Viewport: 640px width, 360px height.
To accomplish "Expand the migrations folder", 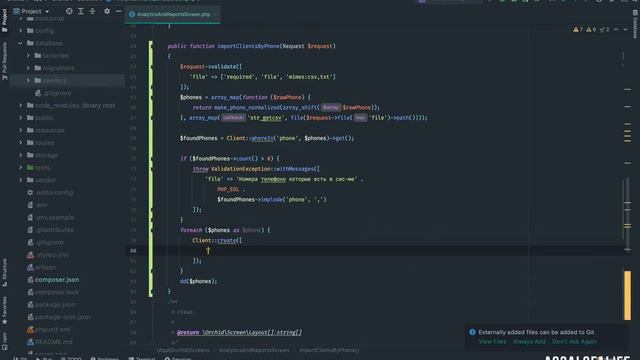I will 28,68.
